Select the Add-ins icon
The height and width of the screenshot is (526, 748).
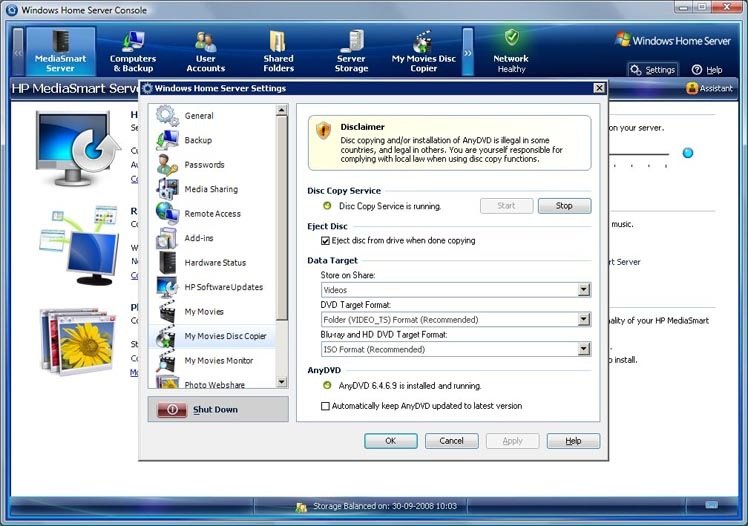tap(167, 238)
